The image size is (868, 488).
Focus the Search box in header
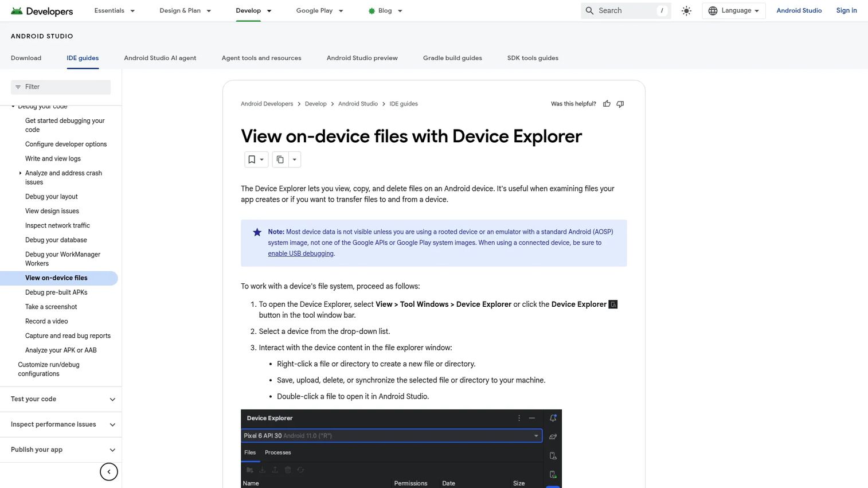click(626, 11)
